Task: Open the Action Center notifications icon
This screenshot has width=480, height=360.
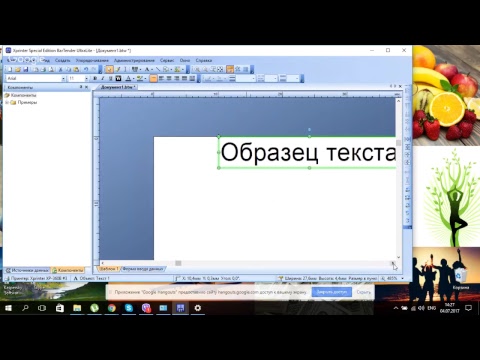Action: 468,308
